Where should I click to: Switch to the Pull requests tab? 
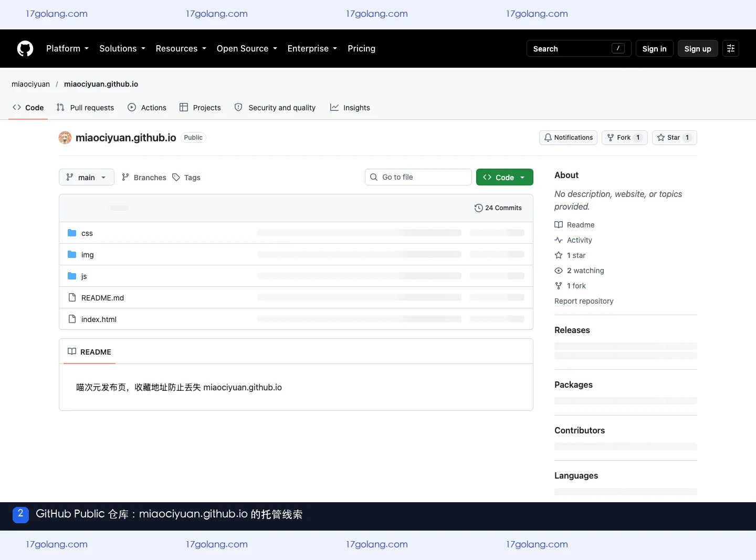(85, 108)
